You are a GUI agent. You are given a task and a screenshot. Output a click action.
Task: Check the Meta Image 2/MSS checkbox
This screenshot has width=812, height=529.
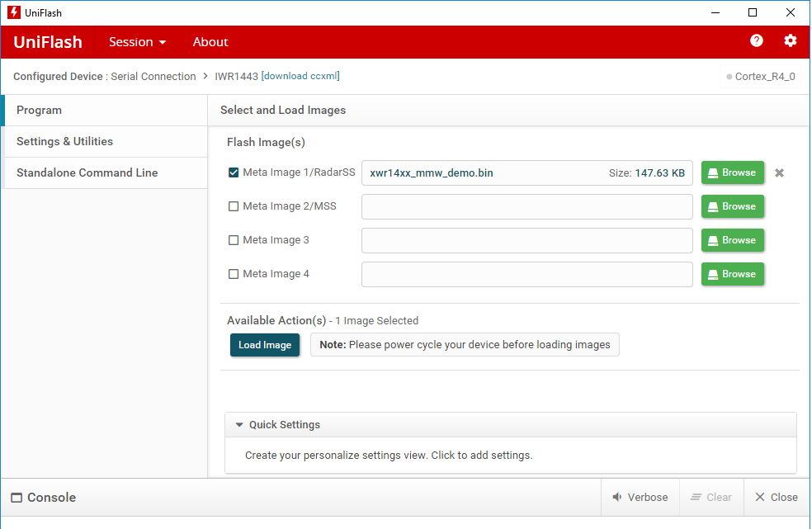234,206
